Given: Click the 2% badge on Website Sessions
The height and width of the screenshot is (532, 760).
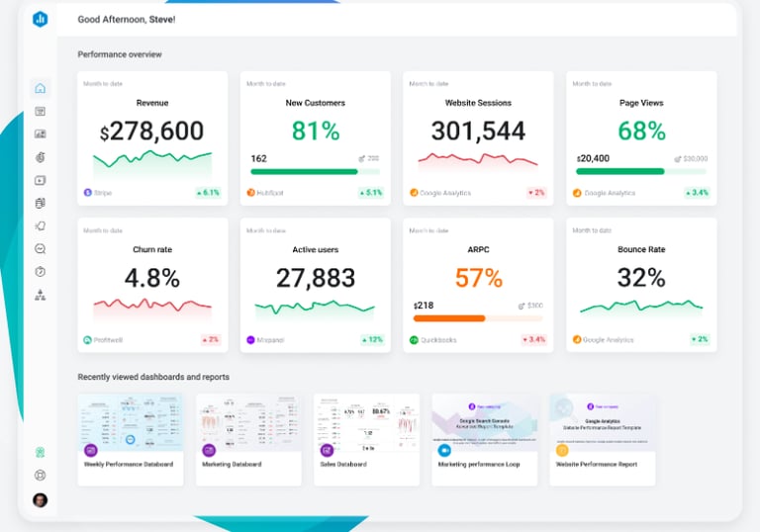Looking at the screenshot, I should coord(536,193).
